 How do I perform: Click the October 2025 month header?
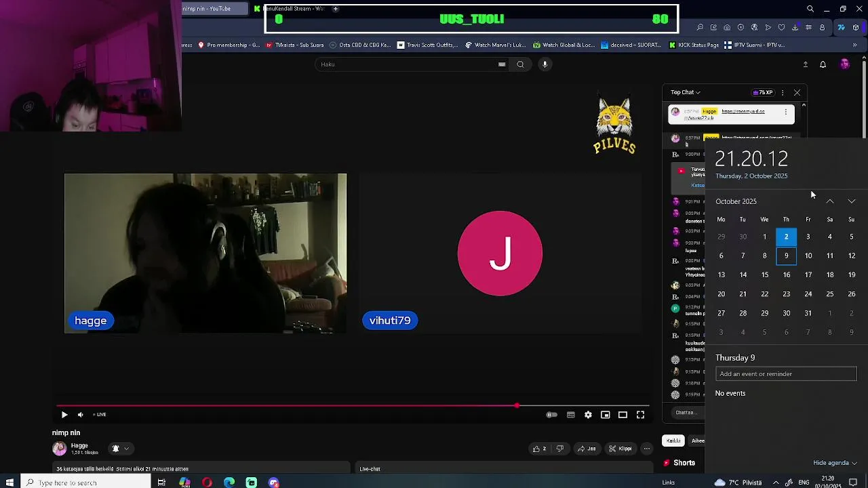point(736,201)
